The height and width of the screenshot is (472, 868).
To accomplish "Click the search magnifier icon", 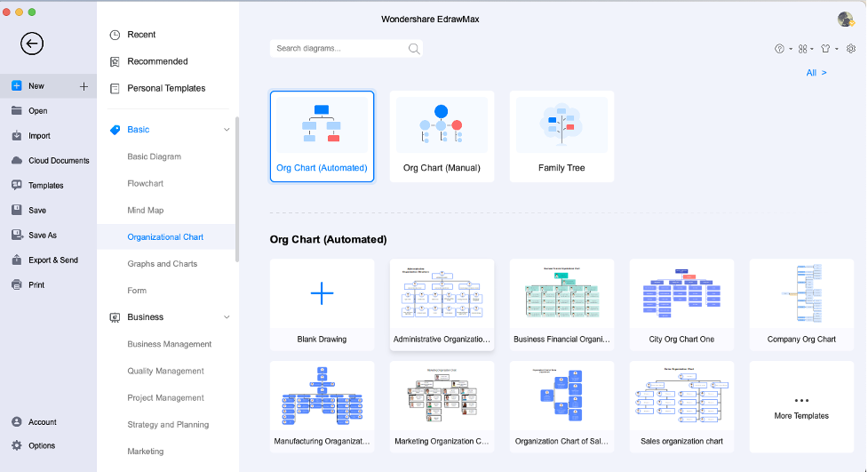I will [x=413, y=49].
